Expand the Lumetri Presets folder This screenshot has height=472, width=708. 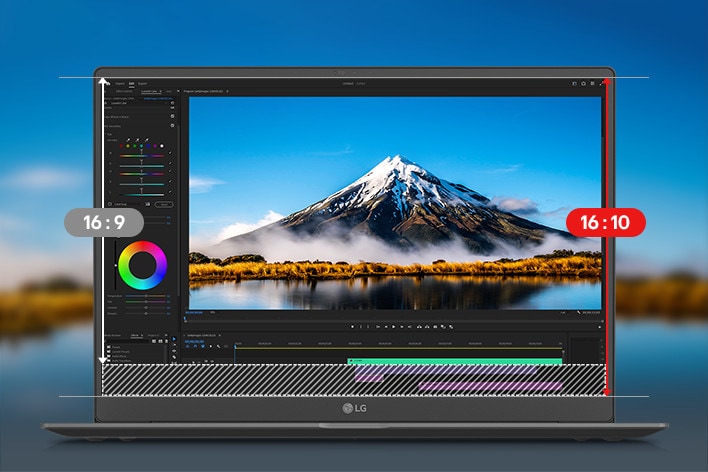click(118, 351)
